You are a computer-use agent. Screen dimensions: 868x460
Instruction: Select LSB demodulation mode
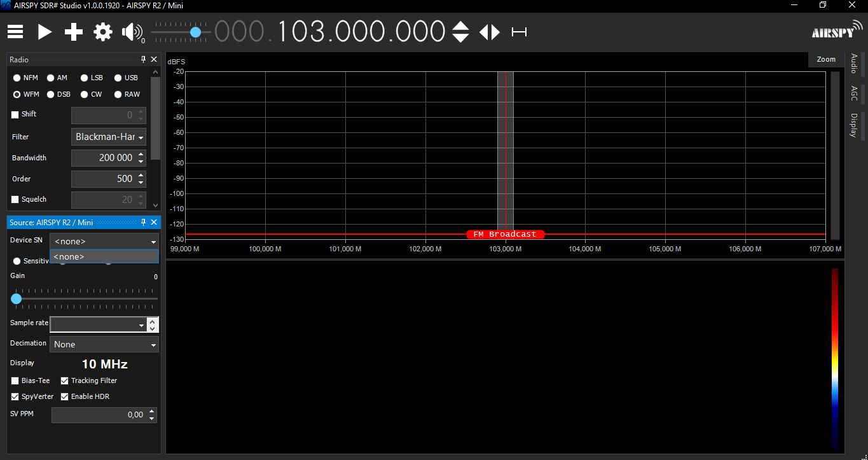[x=84, y=78]
